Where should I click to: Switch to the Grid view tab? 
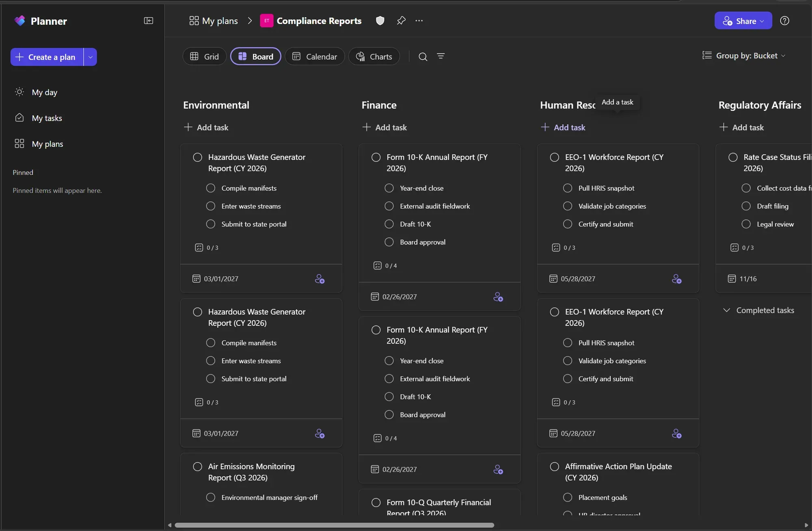pyautogui.click(x=204, y=56)
